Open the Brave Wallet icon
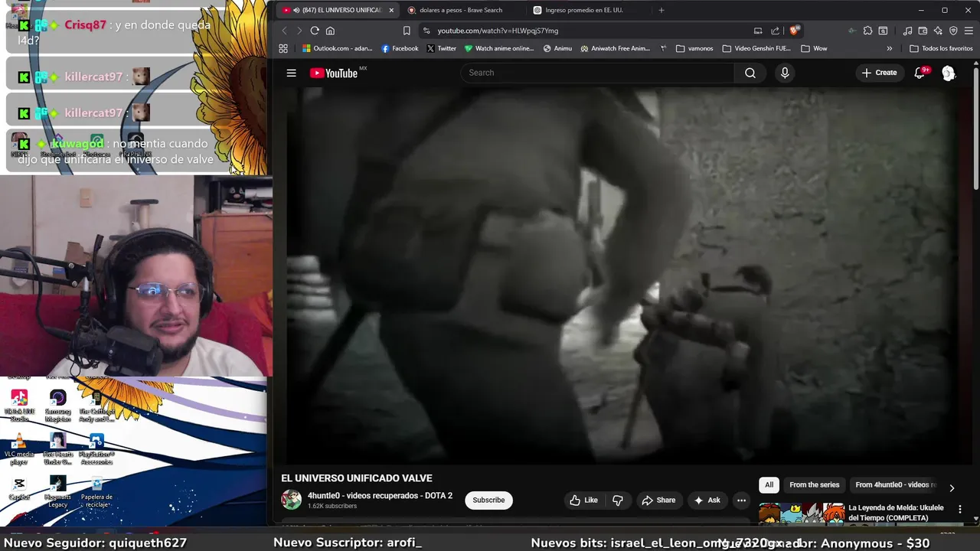Image resolution: width=980 pixels, height=551 pixels. 923,31
